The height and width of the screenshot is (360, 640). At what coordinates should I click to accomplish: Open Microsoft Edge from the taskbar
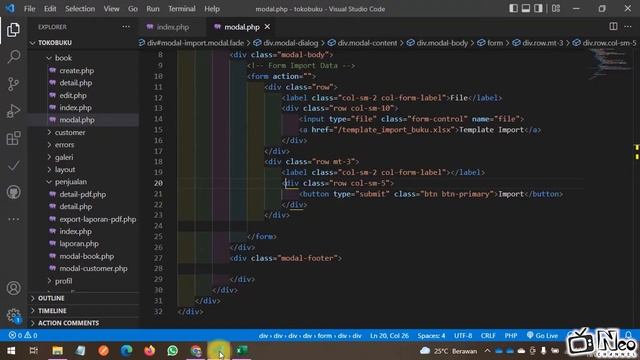(x=127, y=351)
